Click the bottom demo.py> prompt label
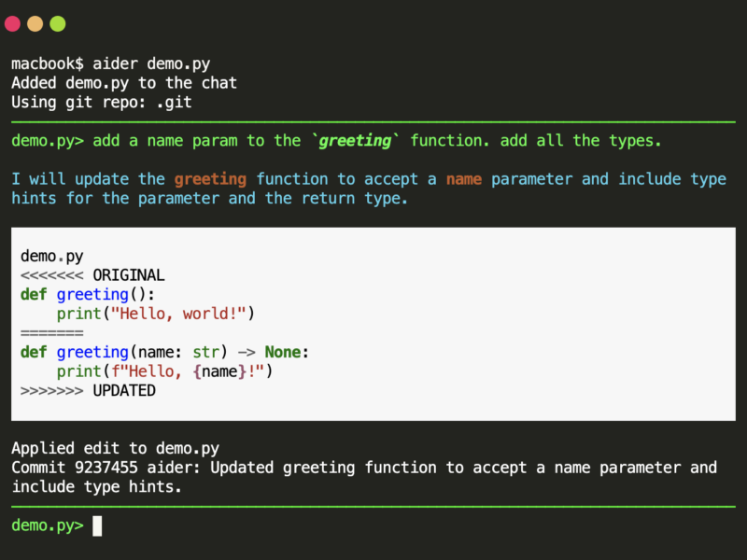Viewport: 747px width, 560px height. pyautogui.click(x=48, y=525)
